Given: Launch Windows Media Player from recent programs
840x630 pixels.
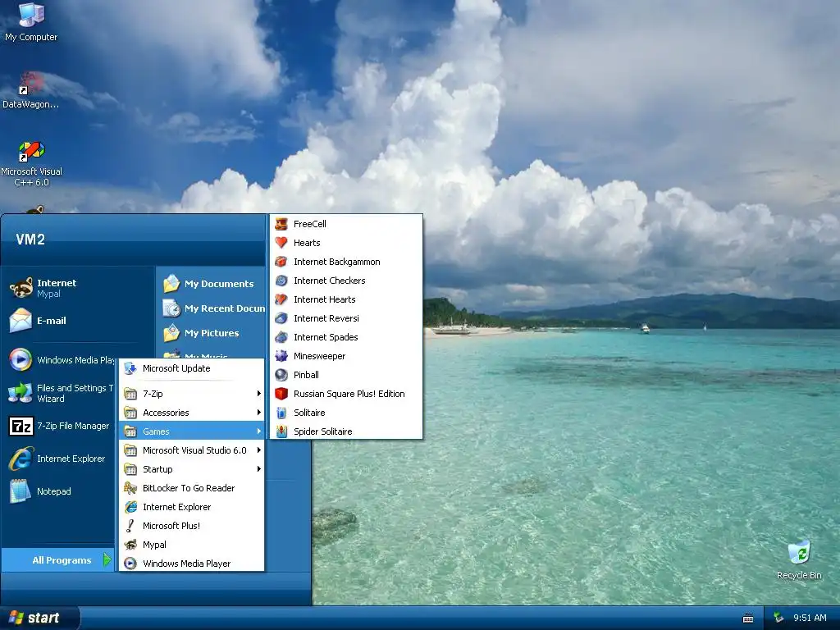Looking at the screenshot, I should 62,360.
